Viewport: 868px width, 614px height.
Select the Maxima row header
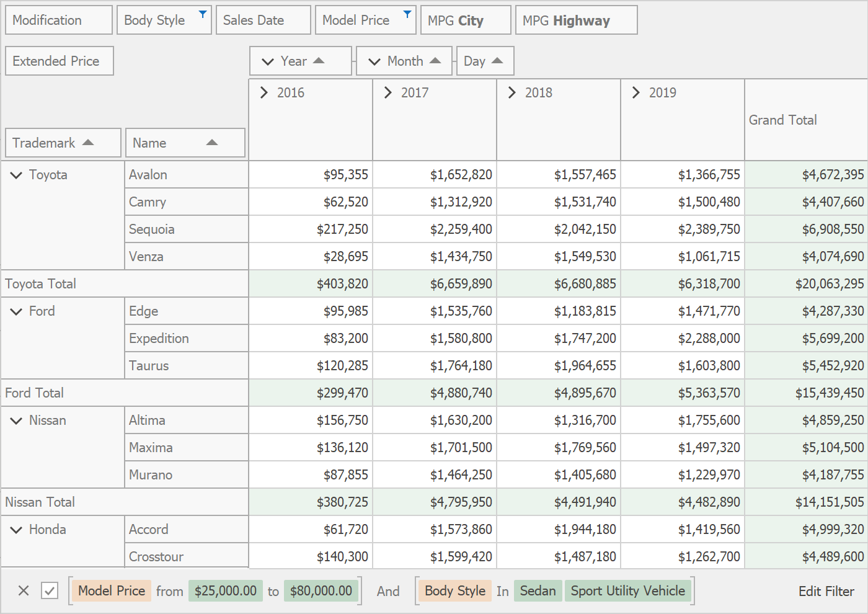187,448
